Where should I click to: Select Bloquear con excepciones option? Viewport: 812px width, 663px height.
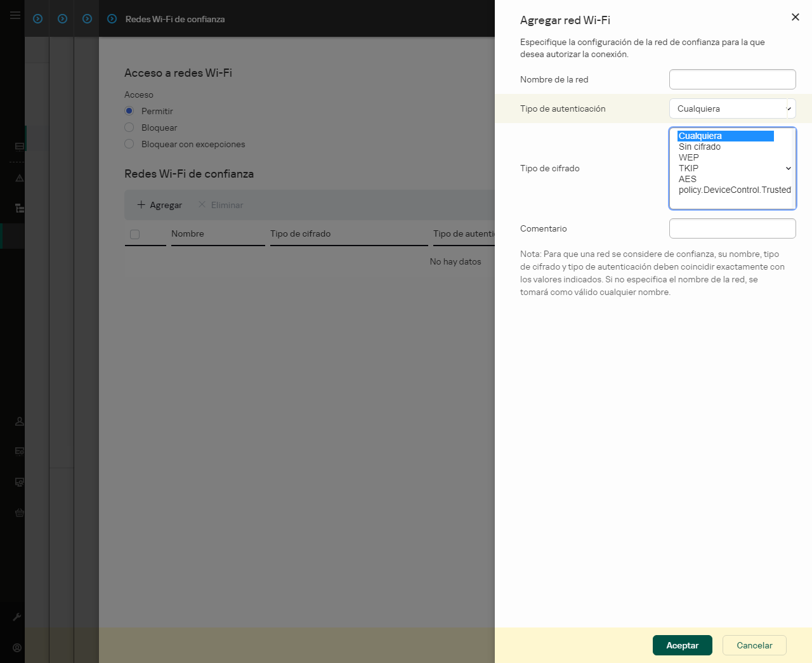pyautogui.click(x=129, y=144)
